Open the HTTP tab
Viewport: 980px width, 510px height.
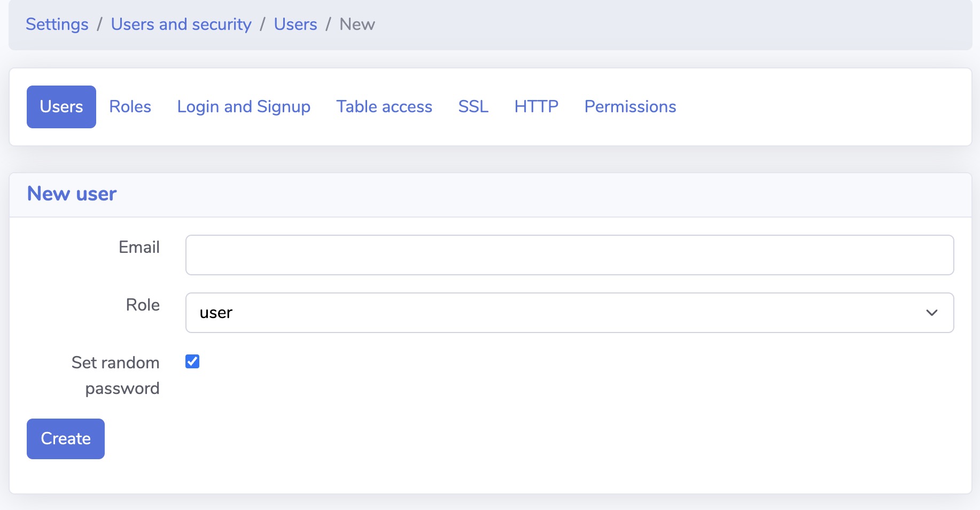(536, 106)
